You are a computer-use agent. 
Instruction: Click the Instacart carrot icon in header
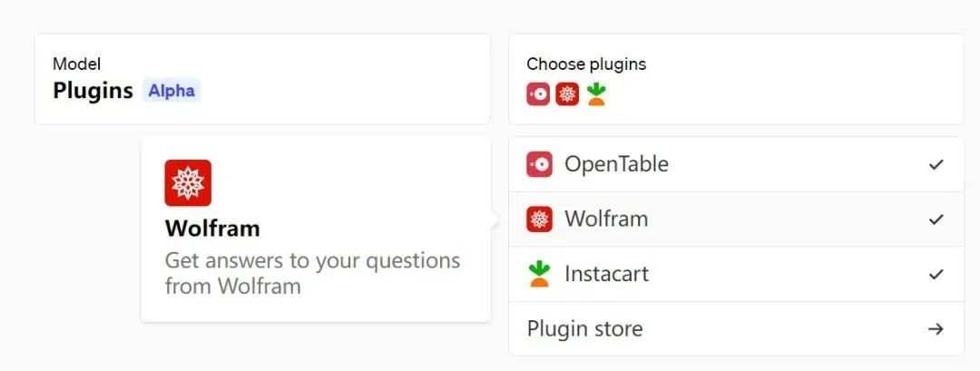click(596, 94)
